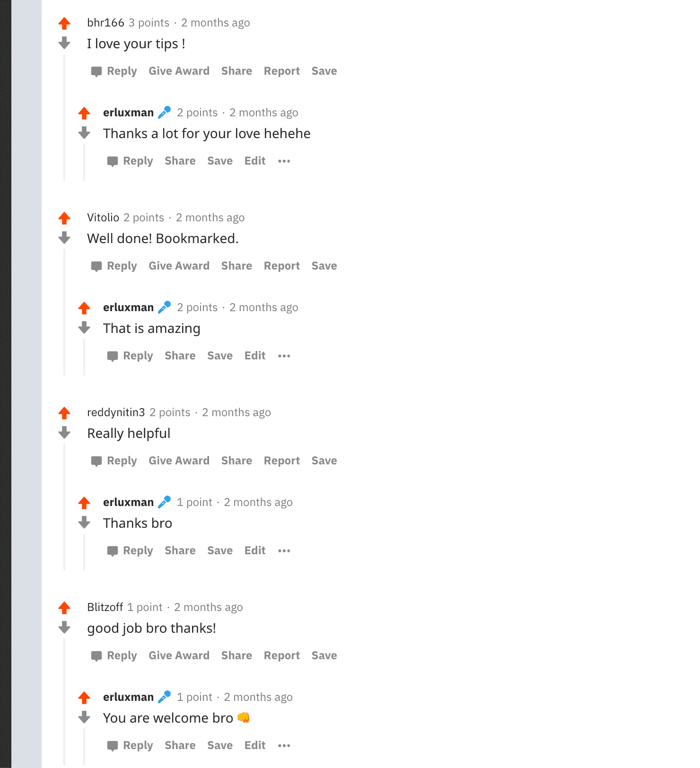This screenshot has width=700, height=768.
Task: Upvote erluxman's 'That is amazing' reply
Action: tap(84, 308)
